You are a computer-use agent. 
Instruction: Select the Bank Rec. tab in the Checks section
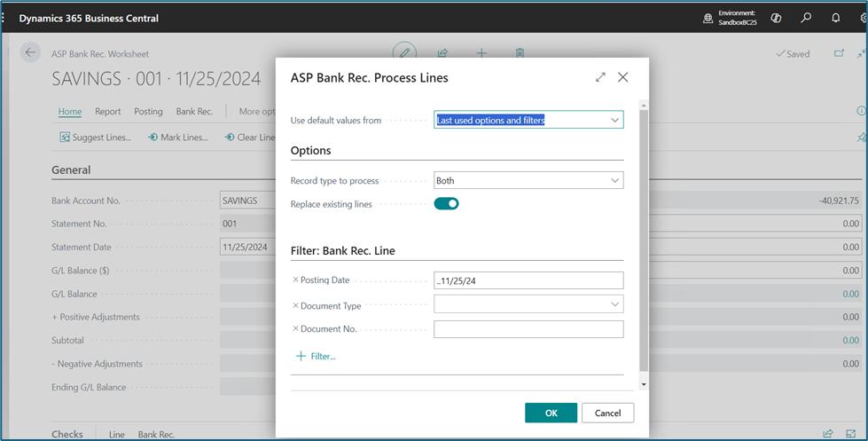(156, 435)
